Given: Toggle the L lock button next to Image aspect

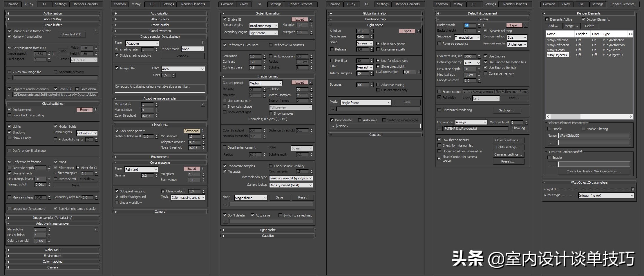Looking at the screenshot, I should (54, 54).
